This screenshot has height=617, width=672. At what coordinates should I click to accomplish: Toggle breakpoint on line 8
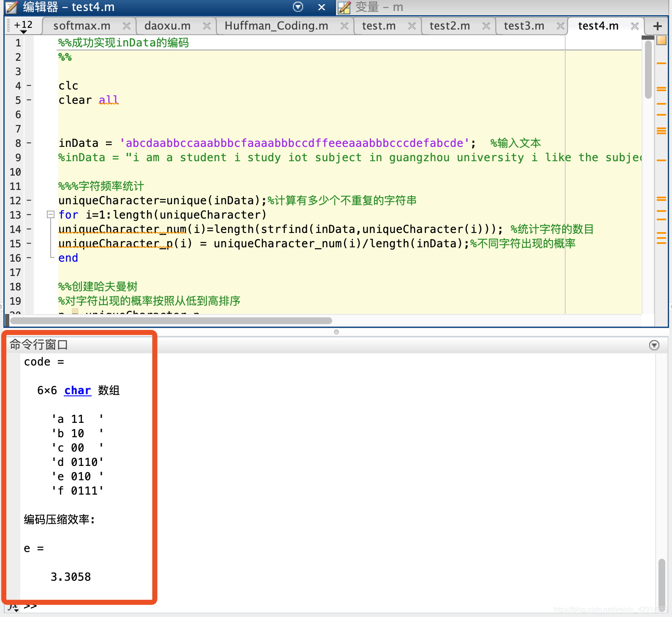[29, 143]
